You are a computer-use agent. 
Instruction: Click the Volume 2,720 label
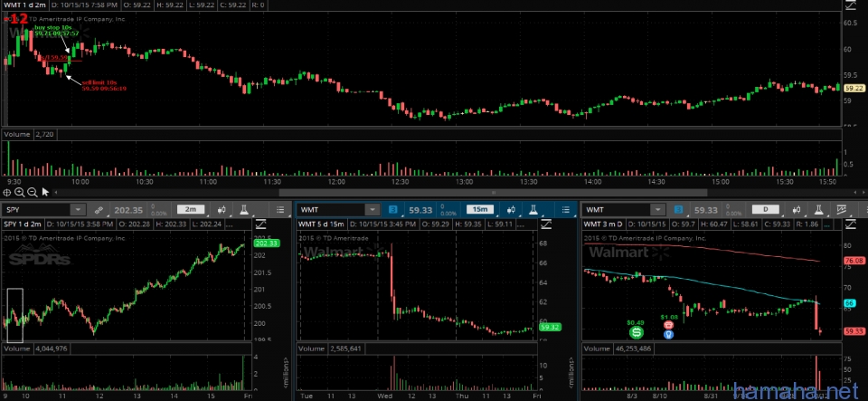(x=29, y=135)
